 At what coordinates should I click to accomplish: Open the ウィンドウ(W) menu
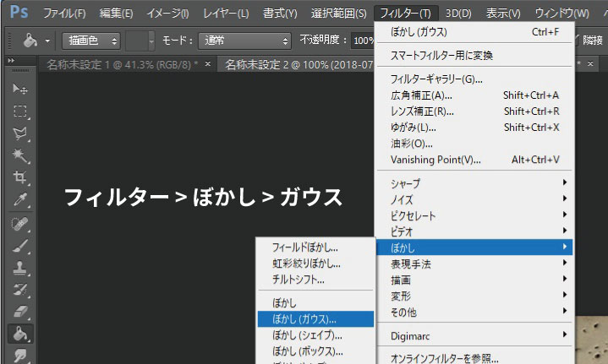pyautogui.click(x=561, y=14)
